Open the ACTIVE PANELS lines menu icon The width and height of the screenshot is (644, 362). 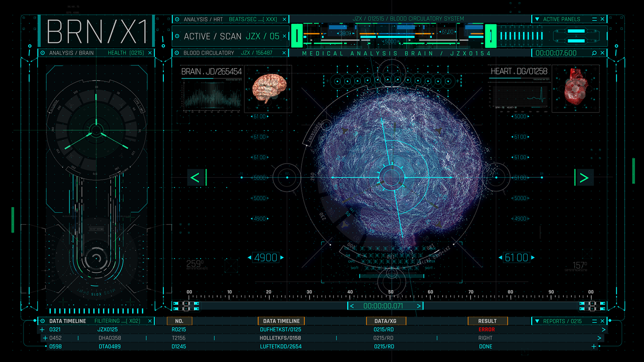594,19
